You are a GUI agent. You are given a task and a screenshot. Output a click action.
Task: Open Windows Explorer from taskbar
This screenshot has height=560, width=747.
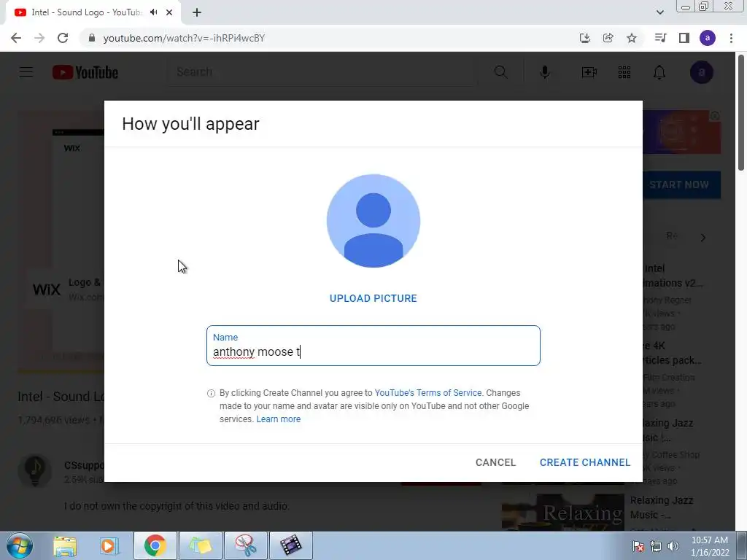tap(65, 545)
